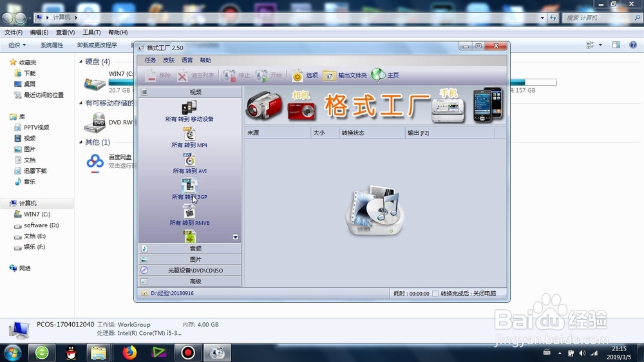
Task: Open Firefox from the taskbar
Action: [x=129, y=352]
